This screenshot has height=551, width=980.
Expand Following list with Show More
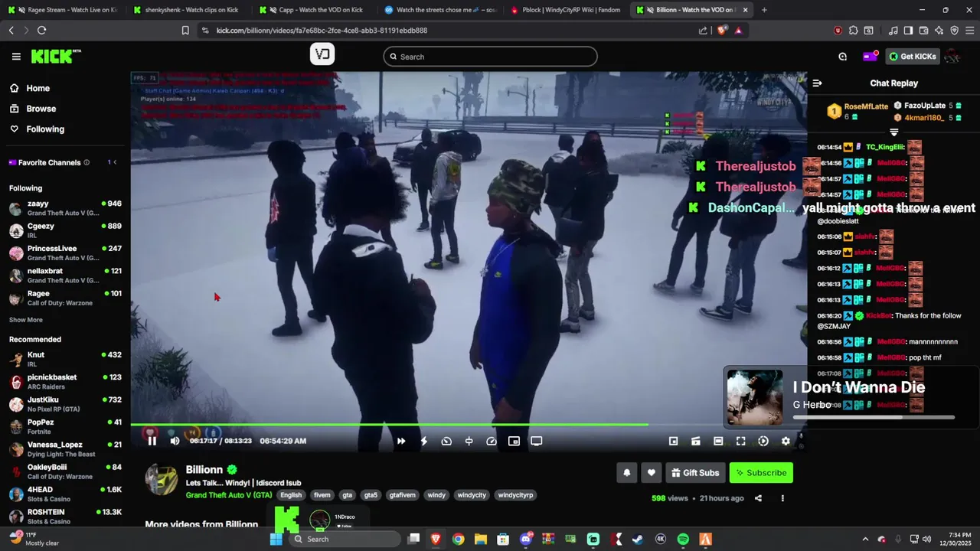[26, 320]
